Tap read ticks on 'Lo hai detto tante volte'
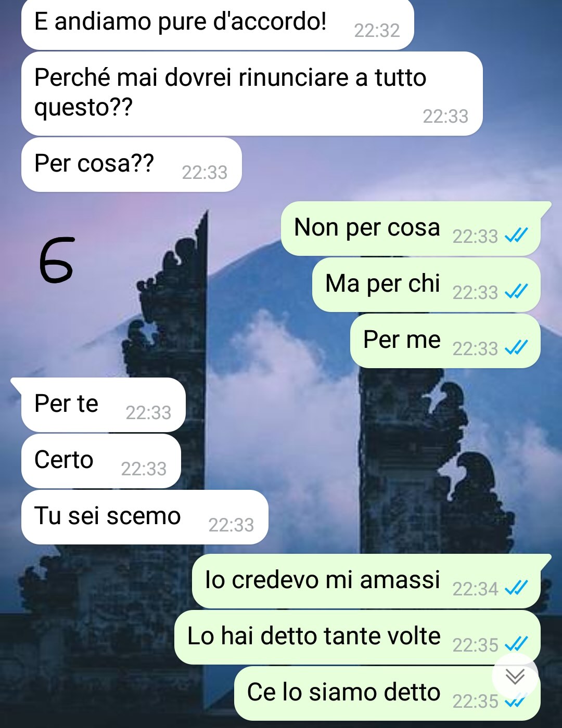The width and height of the screenshot is (562, 728). coord(516,644)
